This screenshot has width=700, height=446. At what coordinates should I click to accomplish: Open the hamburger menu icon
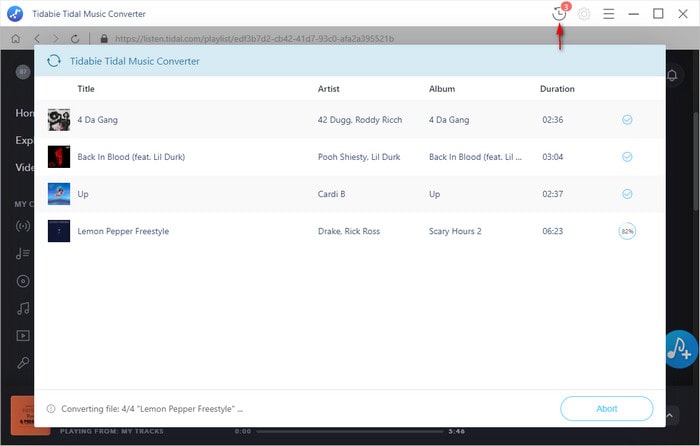(608, 14)
